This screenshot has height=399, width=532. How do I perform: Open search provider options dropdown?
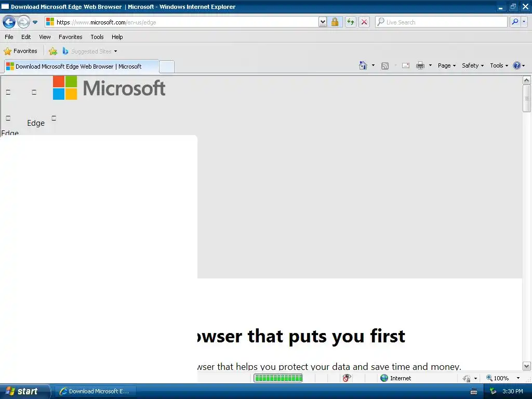pyautogui.click(x=524, y=22)
